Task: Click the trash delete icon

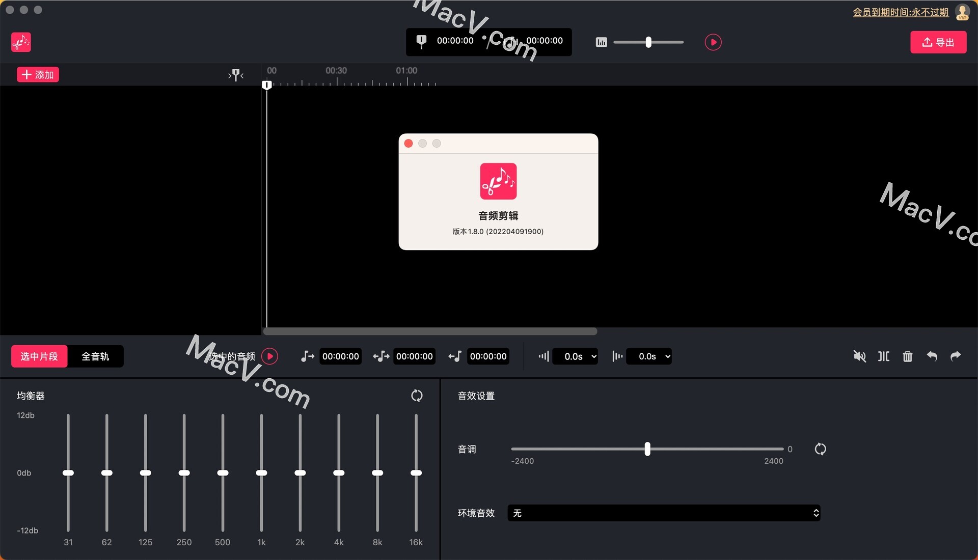Action: pyautogui.click(x=908, y=356)
